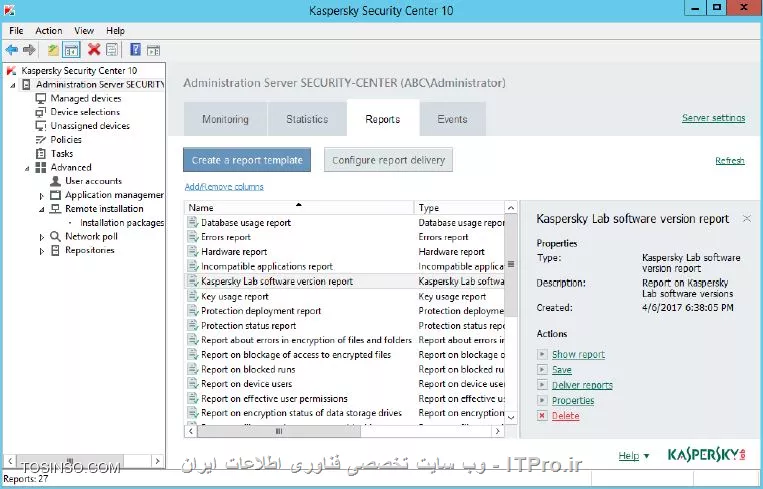Open the File menu
Screen dimensions: 763x489
click(x=16, y=30)
